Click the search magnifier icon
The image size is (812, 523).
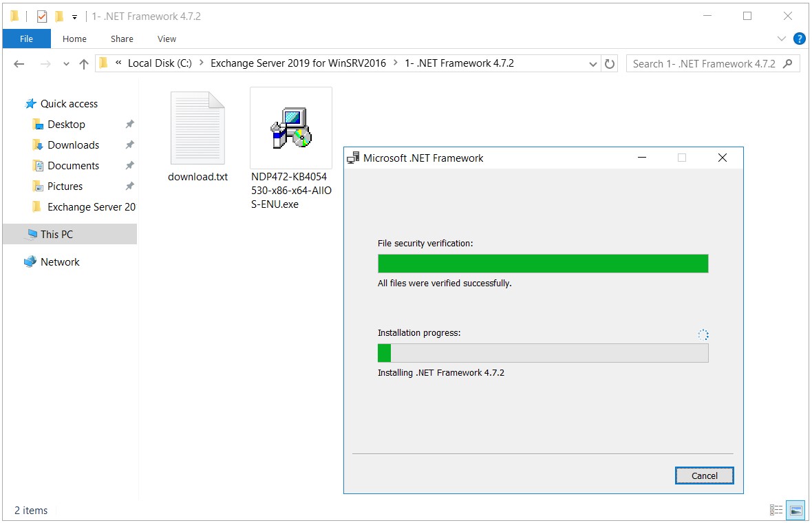coord(788,64)
